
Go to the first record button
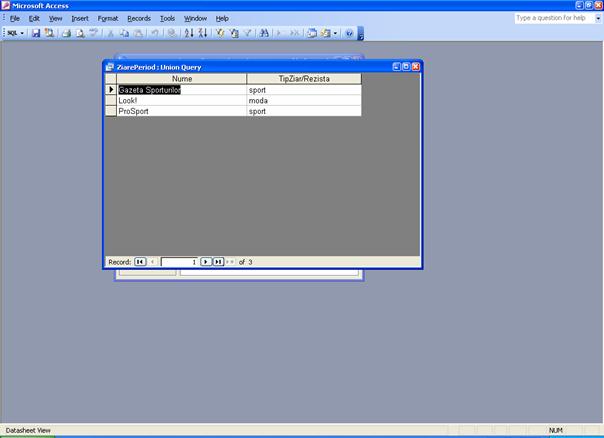point(140,262)
